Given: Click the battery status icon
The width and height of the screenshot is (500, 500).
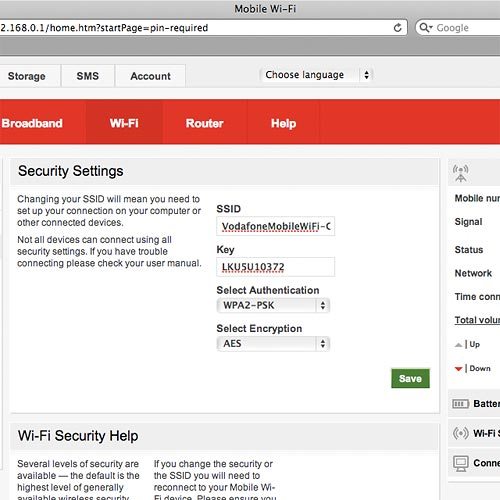Looking at the screenshot, I should tap(460, 404).
